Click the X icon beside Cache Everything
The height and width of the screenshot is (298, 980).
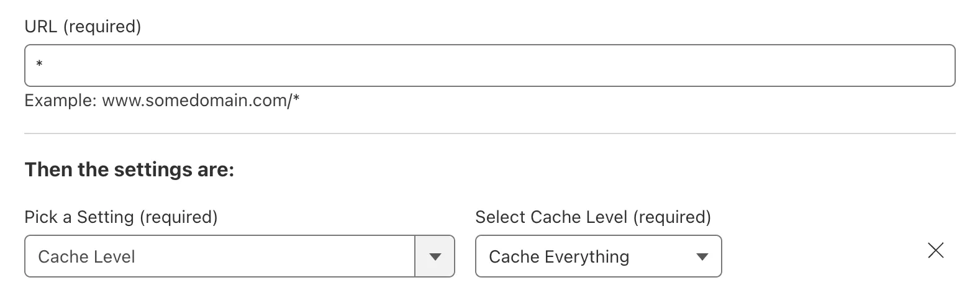pos(935,251)
